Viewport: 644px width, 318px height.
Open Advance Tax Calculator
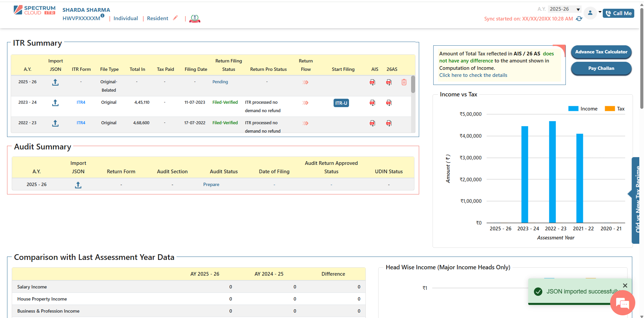(x=601, y=52)
